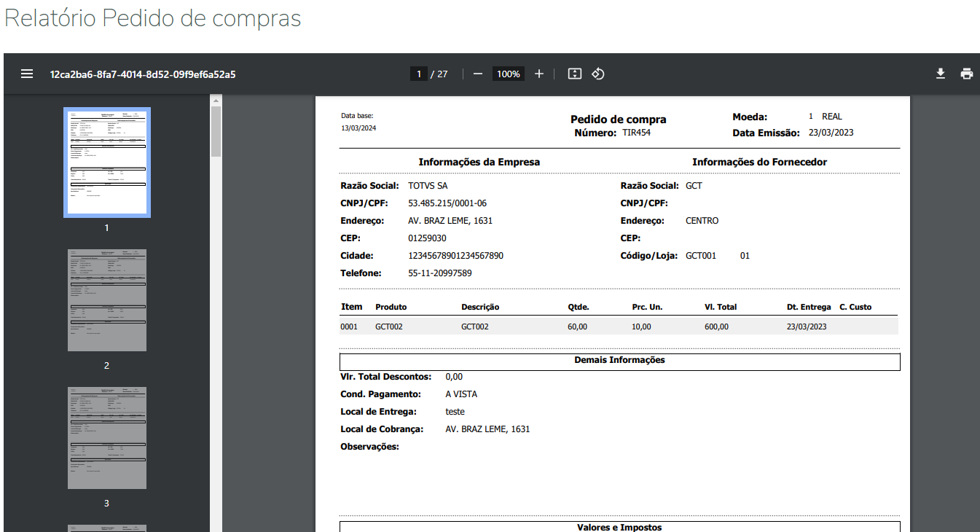Click the address AV. BRAZ LEME, 1631 under Endereço

point(451,221)
